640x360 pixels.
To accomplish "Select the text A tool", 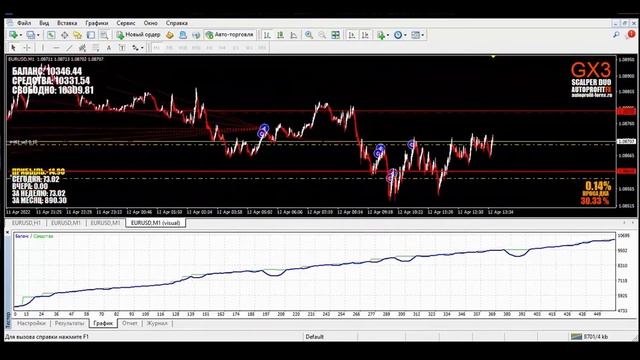I will click(109, 48).
